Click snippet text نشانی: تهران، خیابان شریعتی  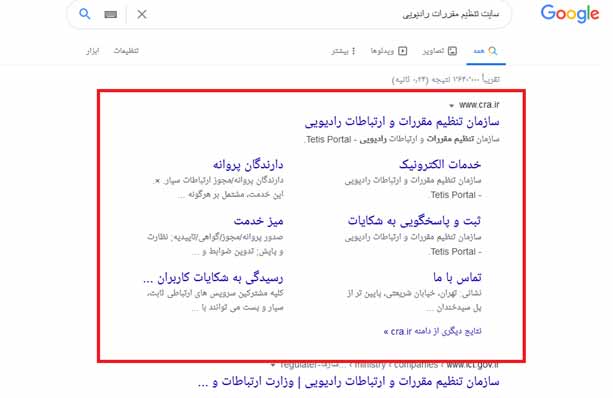coord(414,293)
